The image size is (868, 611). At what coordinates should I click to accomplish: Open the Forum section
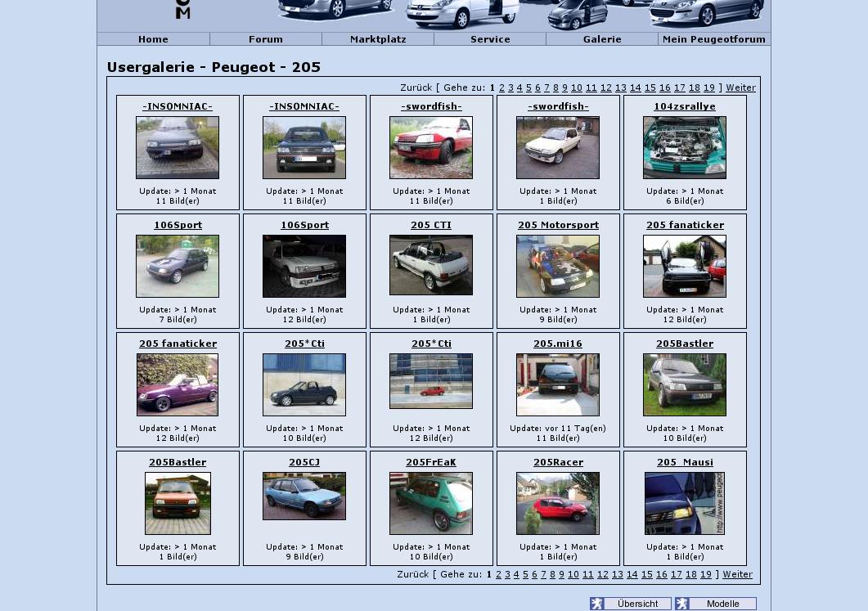[x=265, y=38]
